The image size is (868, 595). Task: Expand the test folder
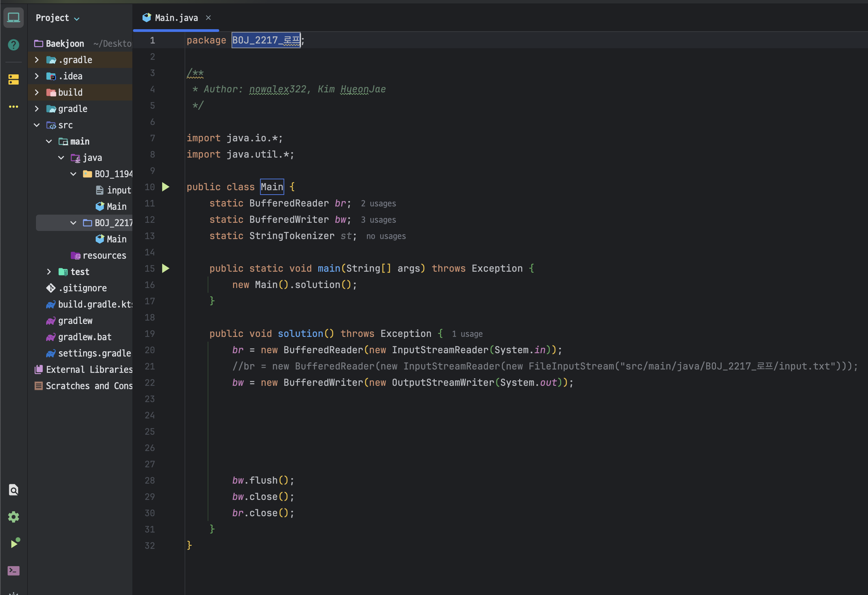pos(49,272)
